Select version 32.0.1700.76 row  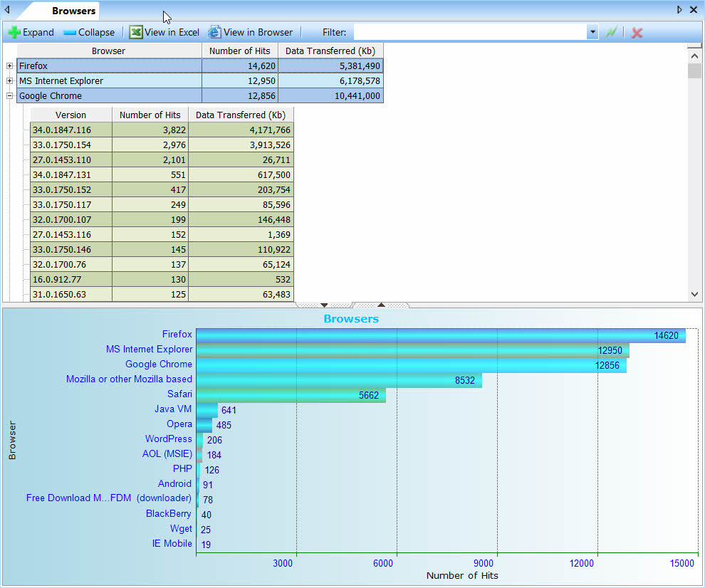(162, 264)
